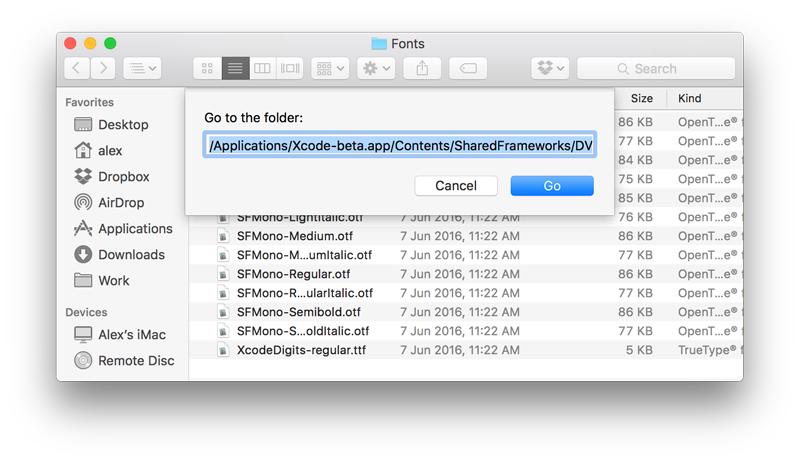Click the Remote Disc icon

click(x=83, y=361)
